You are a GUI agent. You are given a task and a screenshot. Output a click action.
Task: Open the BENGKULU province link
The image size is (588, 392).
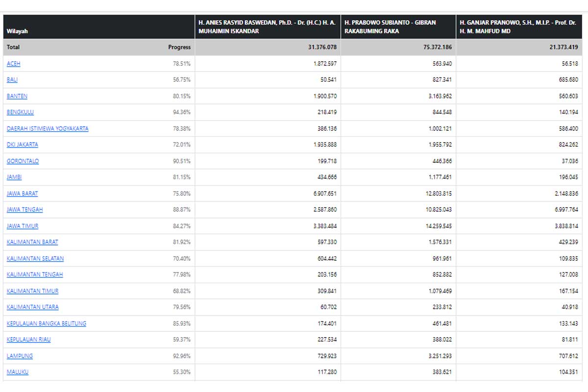click(20, 112)
